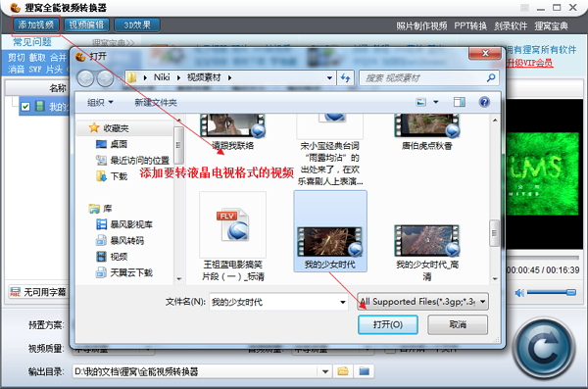Expand the view options dropdown arrow
The image size is (588, 389).
point(436,102)
